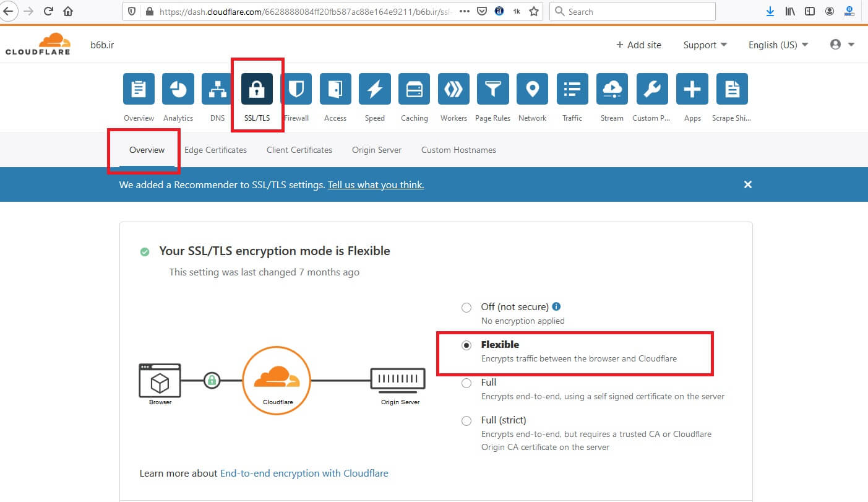Image resolution: width=868 pixels, height=502 pixels.
Task: Open the Access door icon
Action: click(335, 89)
